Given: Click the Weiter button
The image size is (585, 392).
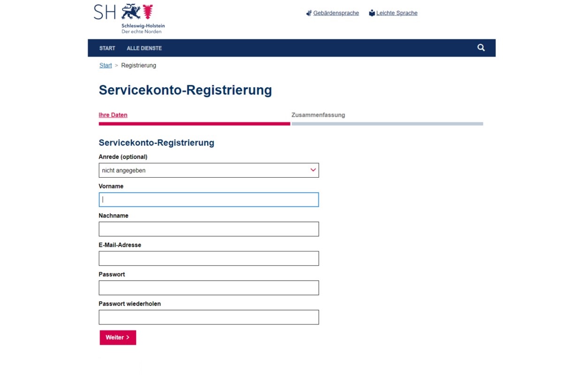Looking at the screenshot, I should click(118, 338).
